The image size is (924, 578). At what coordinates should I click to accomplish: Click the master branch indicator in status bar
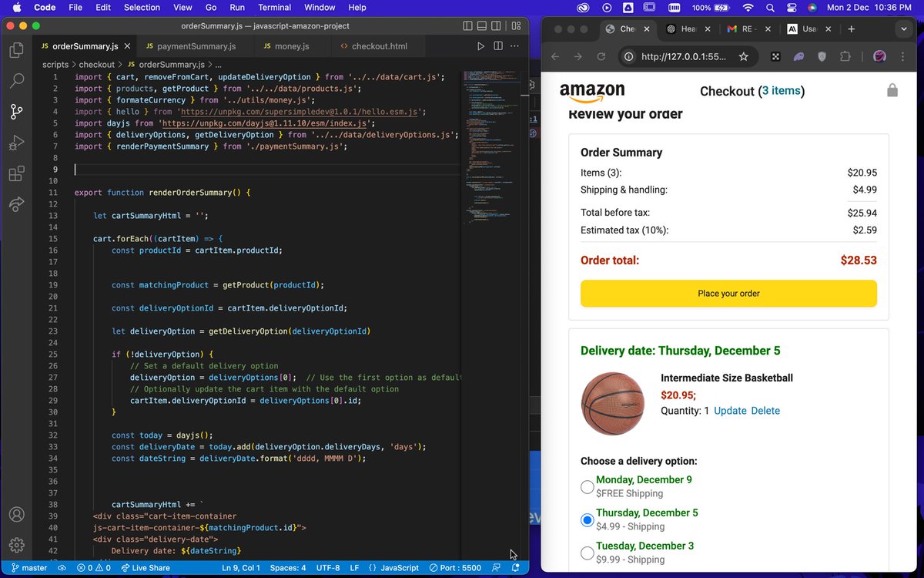(29, 568)
